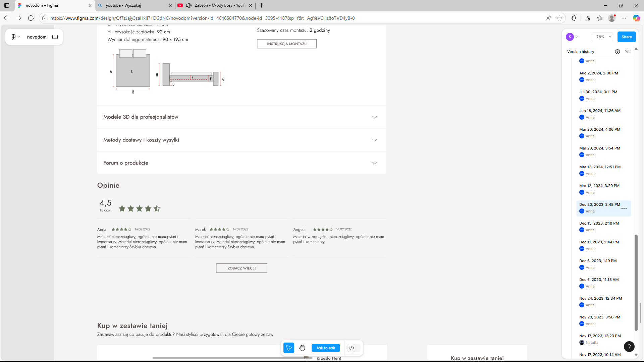The height and width of the screenshot is (362, 644).
Task: Click the Ask to edit button
Action: point(326,348)
